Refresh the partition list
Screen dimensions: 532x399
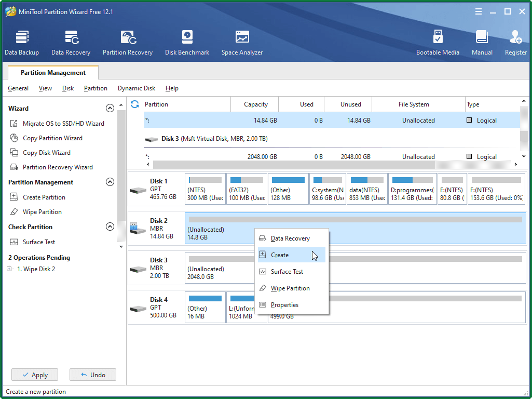pos(135,104)
